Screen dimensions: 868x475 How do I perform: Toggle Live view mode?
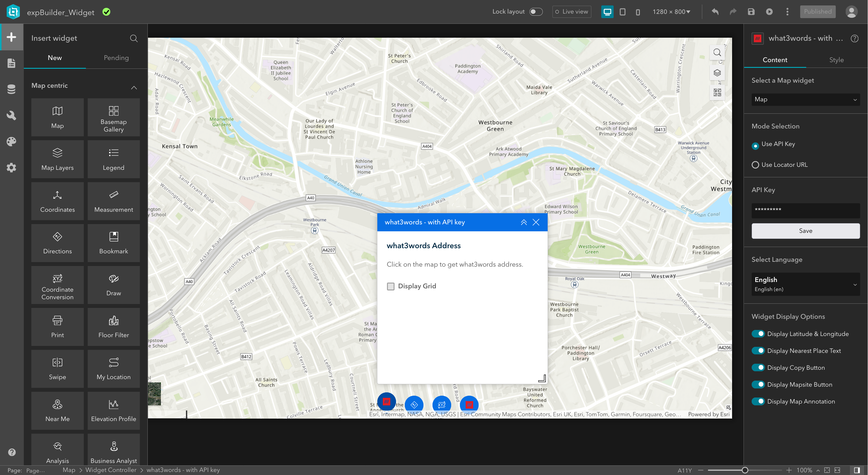pyautogui.click(x=572, y=12)
